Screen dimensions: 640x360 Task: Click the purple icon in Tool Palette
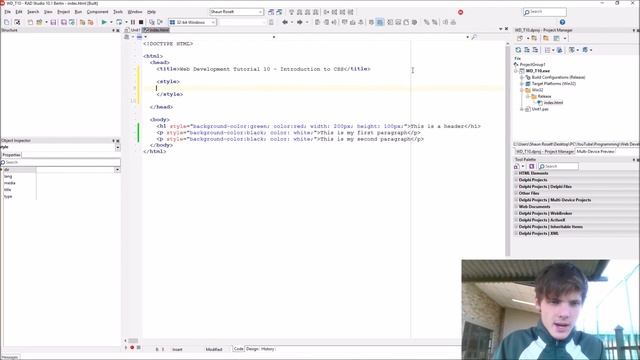(531, 166)
